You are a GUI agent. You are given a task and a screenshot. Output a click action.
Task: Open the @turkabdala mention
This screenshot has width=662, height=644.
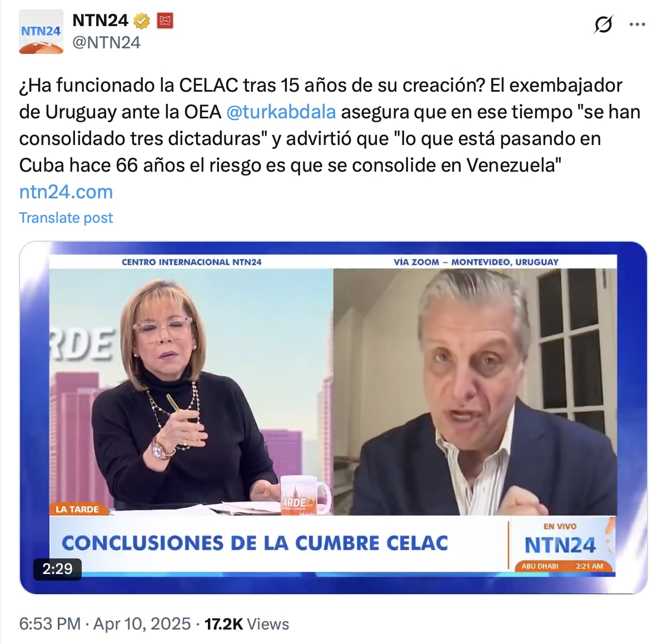point(281,112)
